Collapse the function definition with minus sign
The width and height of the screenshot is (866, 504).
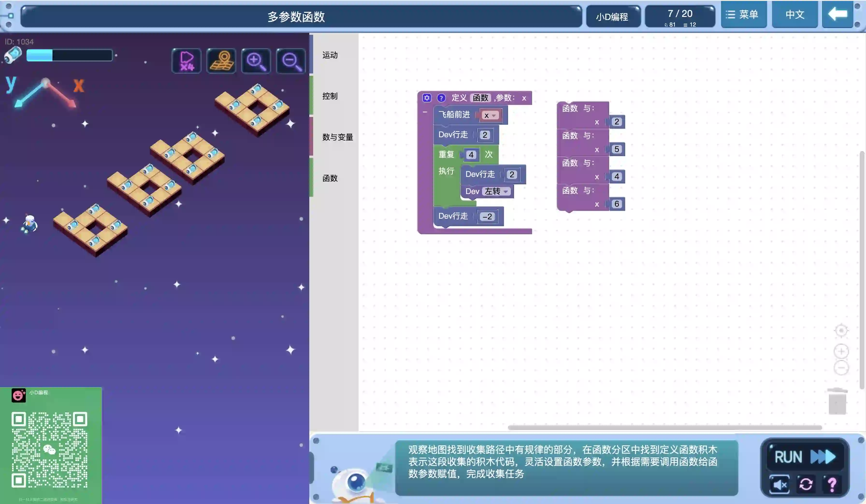[425, 112]
